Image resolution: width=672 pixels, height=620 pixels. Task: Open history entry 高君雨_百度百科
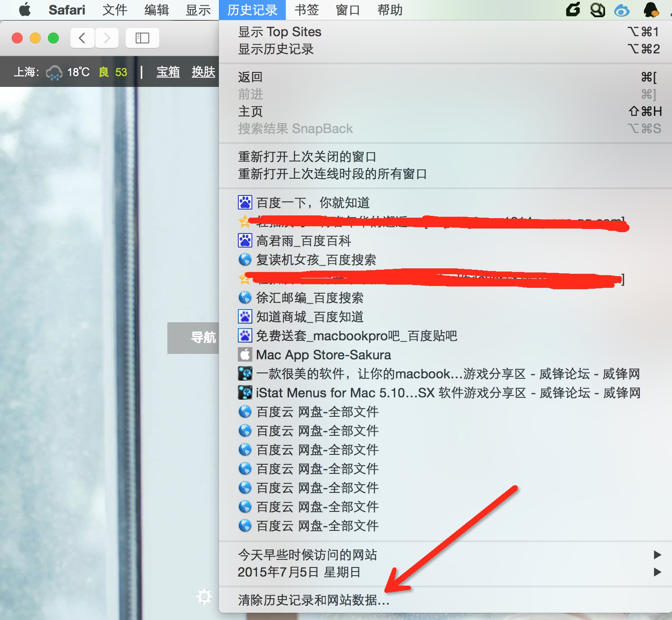coord(445,240)
